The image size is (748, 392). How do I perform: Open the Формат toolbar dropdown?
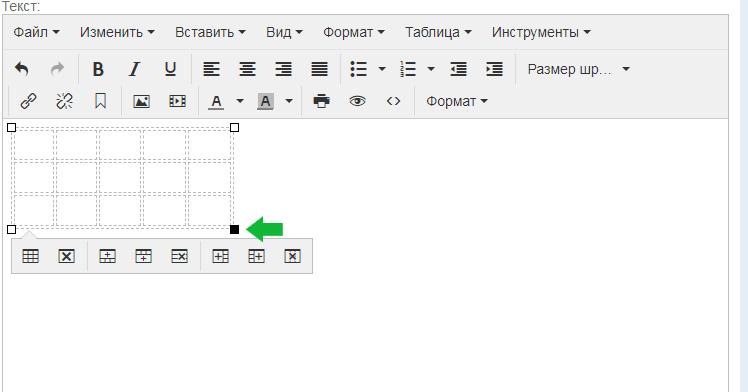(x=457, y=101)
